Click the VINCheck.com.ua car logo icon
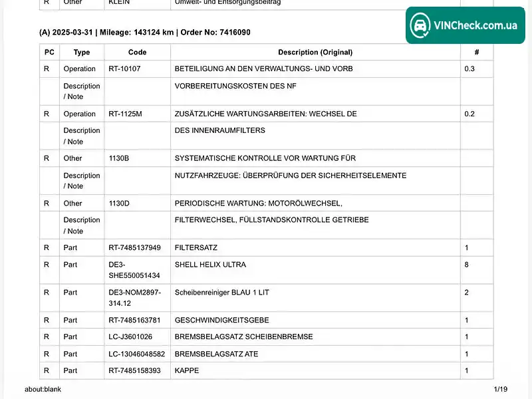 click(420, 25)
